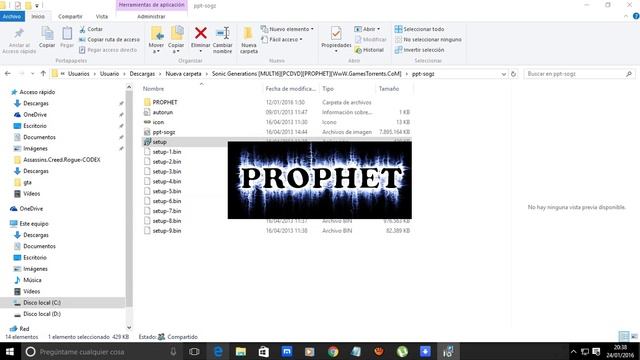Open the Nuevo elemento dropdown
640x360 pixels.
coord(287,29)
